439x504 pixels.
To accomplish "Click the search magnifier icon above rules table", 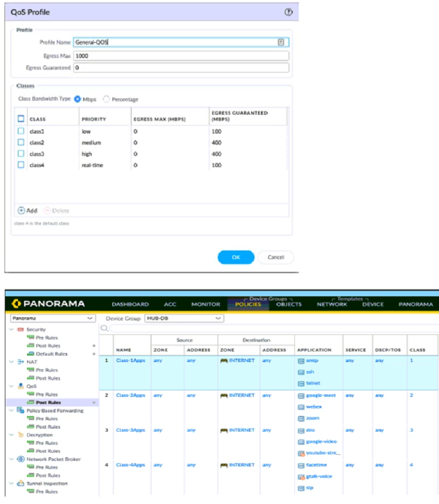I will click(x=104, y=328).
